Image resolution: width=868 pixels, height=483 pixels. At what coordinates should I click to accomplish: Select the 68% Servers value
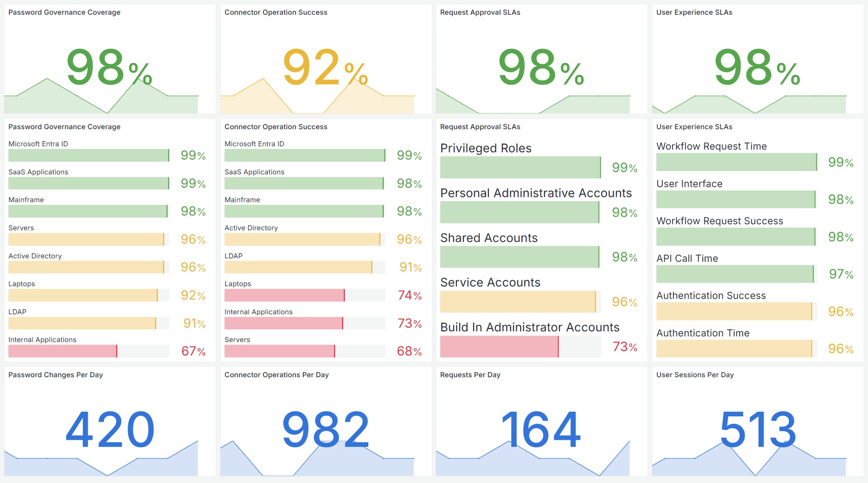tap(409, 351)
